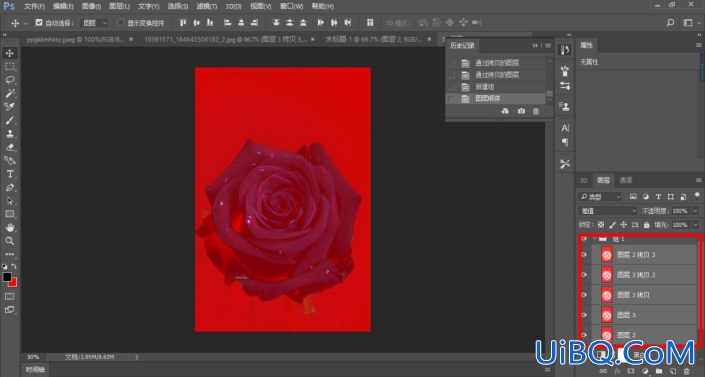
Task: Open the Paragraph panel icon
Action: [565, 142]
